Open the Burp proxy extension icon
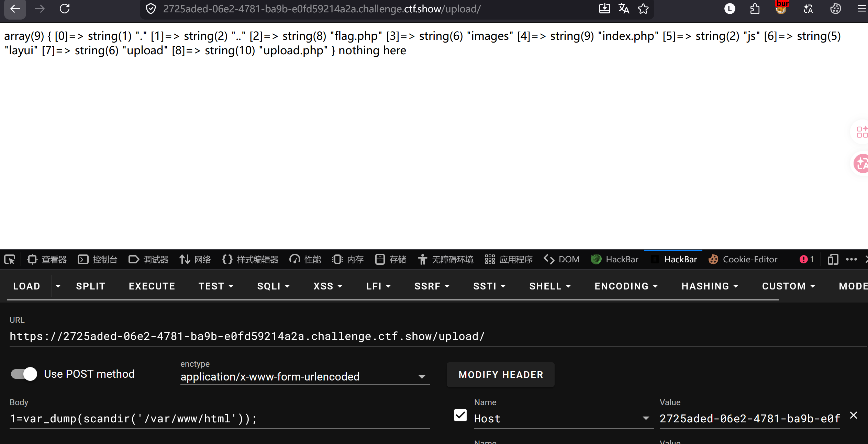 click(x=781, y=8)
